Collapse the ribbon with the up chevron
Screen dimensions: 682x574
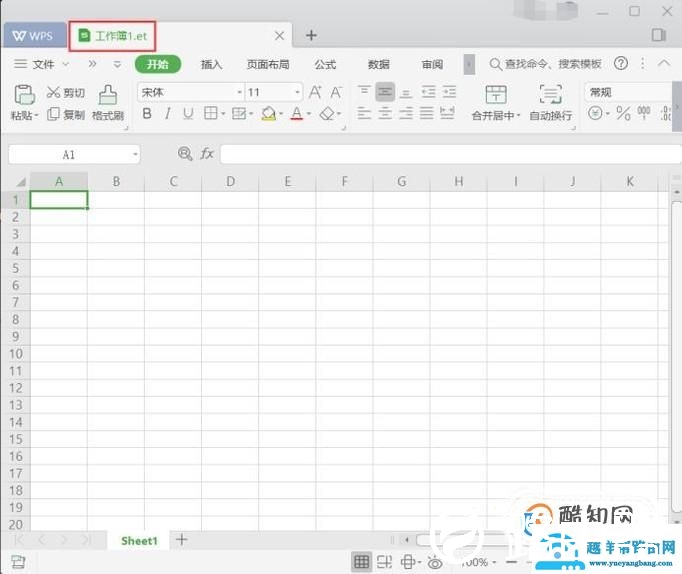[664, 63]
